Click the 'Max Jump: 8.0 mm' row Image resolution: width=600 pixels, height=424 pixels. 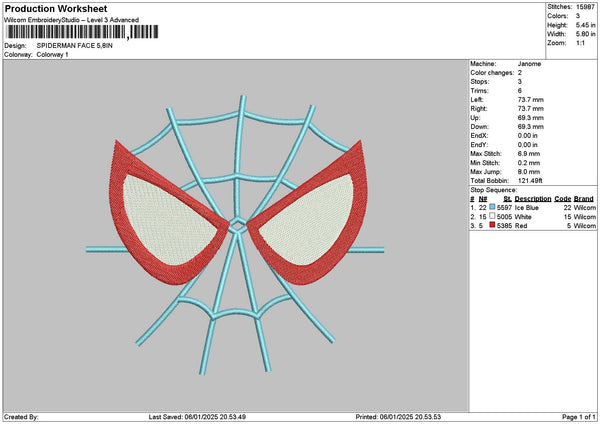click(505, 172)
